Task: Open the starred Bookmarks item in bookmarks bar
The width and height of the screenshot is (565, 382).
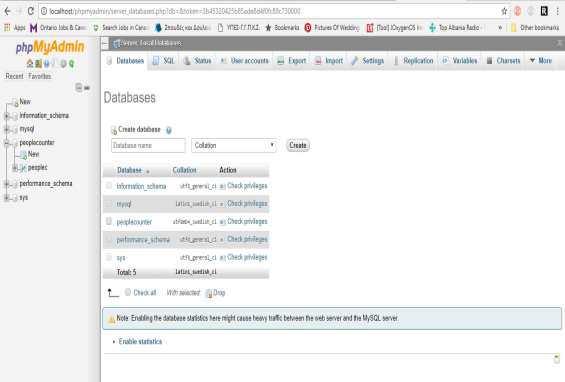Action: [x=282, y=27]
